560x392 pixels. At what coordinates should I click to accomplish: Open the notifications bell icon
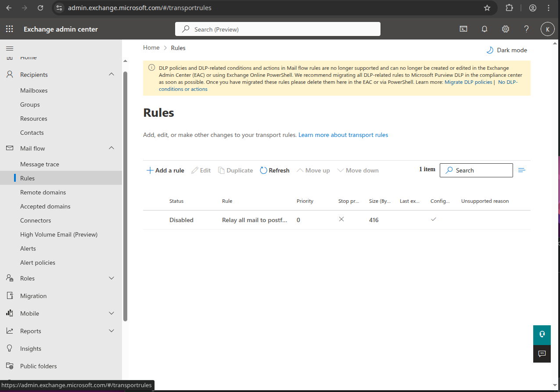[485, 29]
